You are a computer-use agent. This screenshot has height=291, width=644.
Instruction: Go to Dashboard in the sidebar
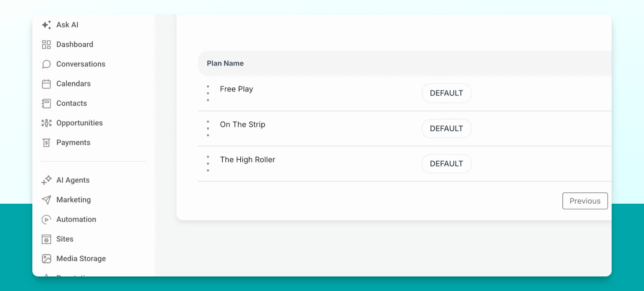[75, 44]
